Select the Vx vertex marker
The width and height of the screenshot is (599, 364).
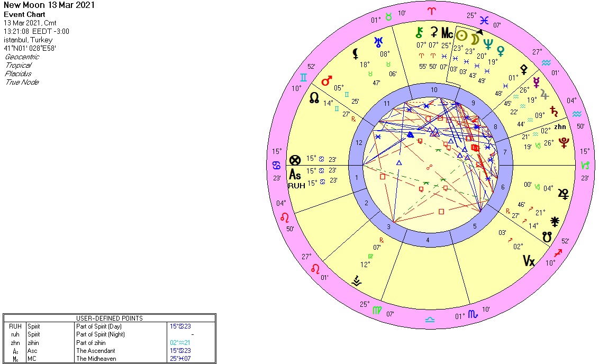coord(529,260)
